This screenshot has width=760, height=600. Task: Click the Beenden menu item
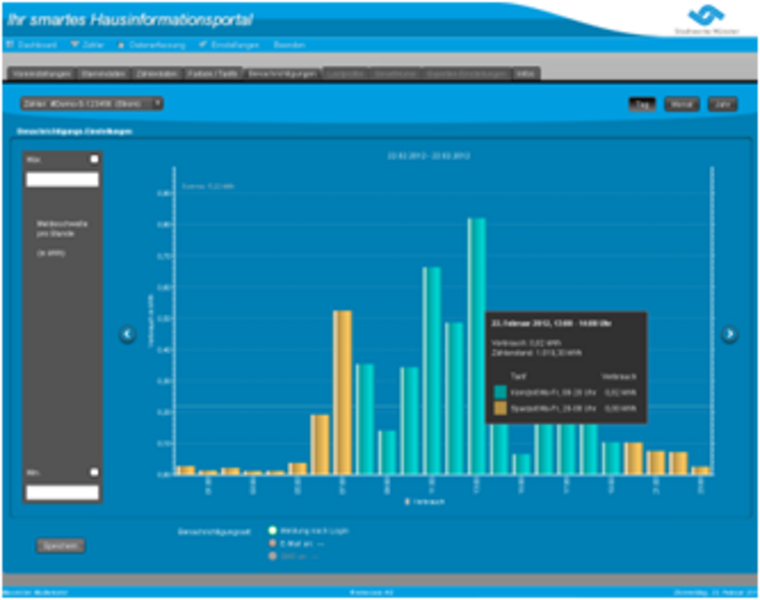[x=289, y=45]
